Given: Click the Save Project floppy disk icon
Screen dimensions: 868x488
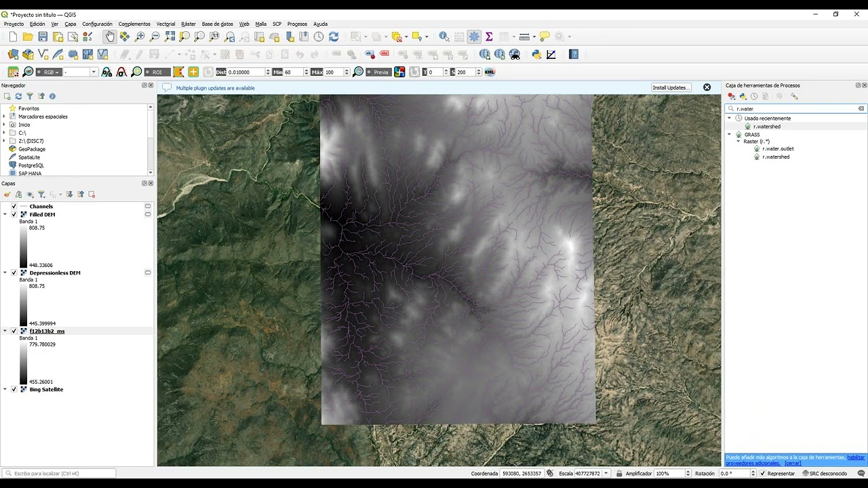Looking at the screenshot, I should point(43,37).
